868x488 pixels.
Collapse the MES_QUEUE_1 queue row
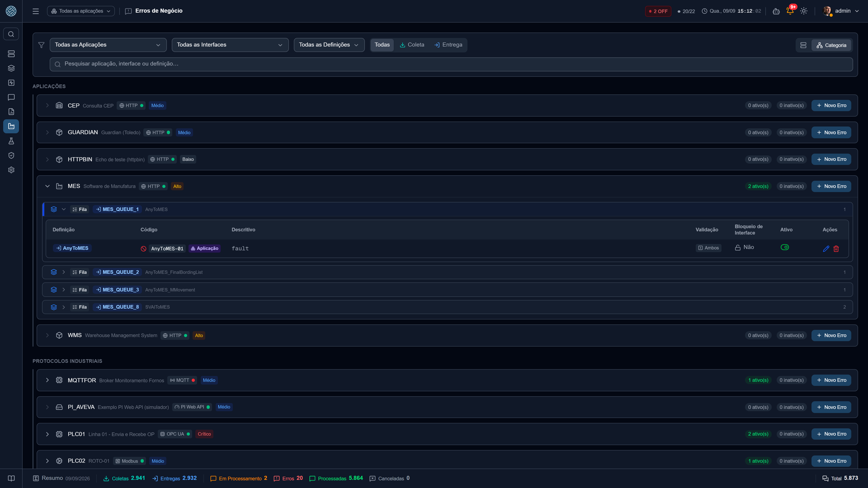click(63, 209)
